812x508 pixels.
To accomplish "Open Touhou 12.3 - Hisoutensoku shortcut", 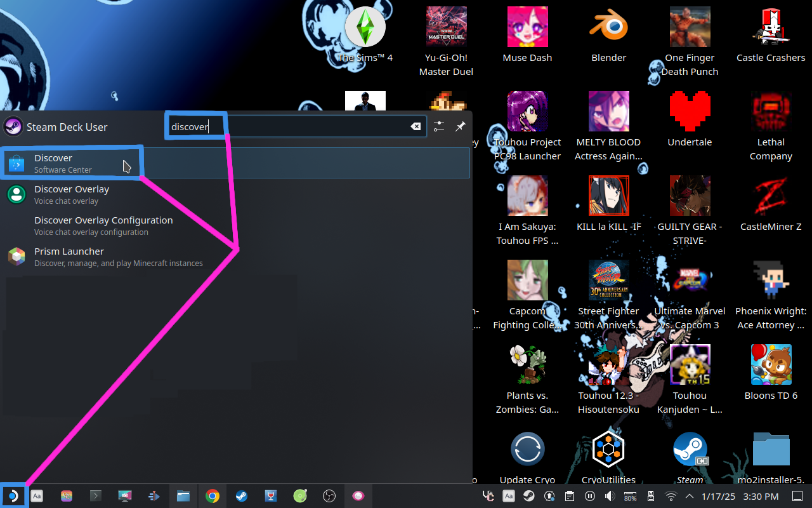I will pyautogui.click(x=609, y=380).
